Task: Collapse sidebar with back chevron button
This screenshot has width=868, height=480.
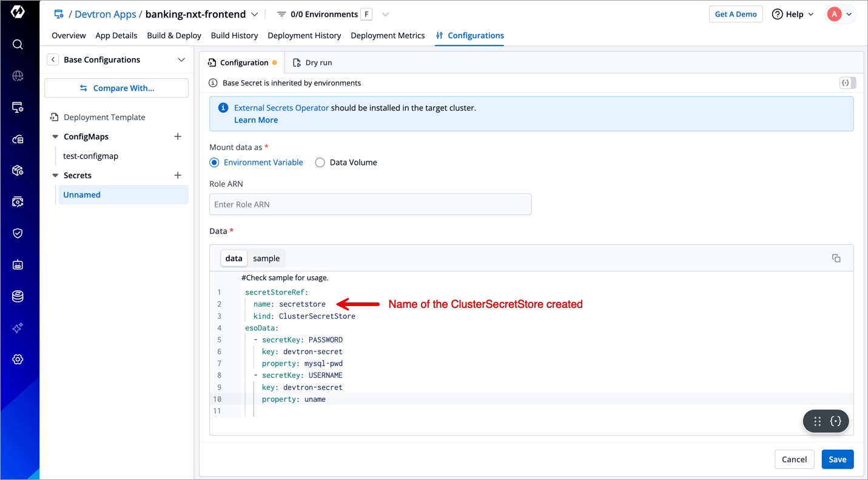Action: (53, 59)
